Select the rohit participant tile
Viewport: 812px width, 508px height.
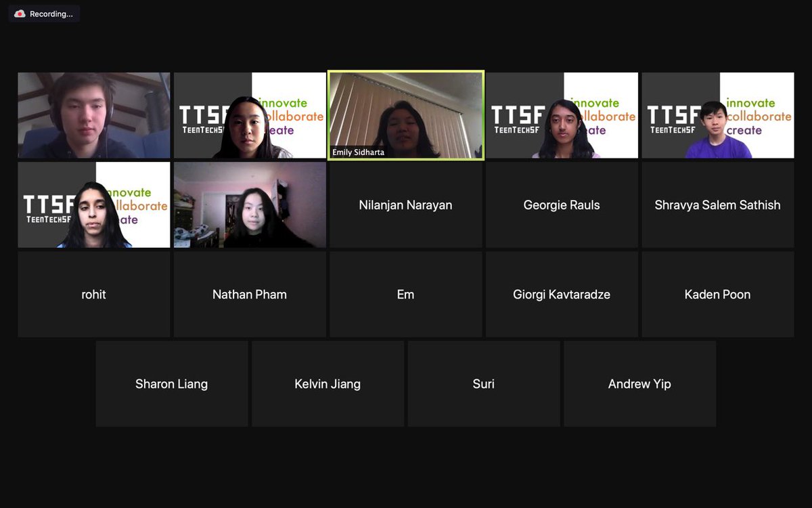pos(94,294)
